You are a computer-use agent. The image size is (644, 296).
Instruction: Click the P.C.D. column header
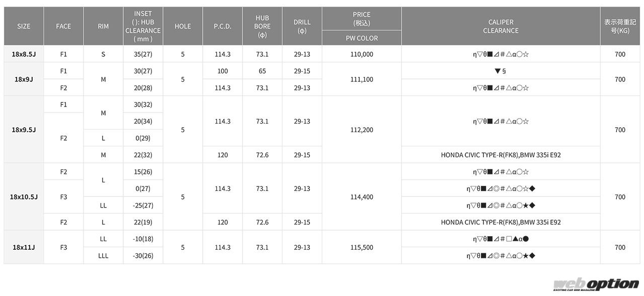(x=222, y=26)
